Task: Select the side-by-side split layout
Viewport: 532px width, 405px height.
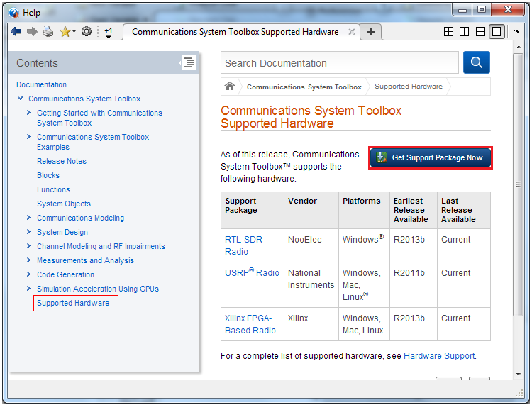Action: [x=464, y=32]
